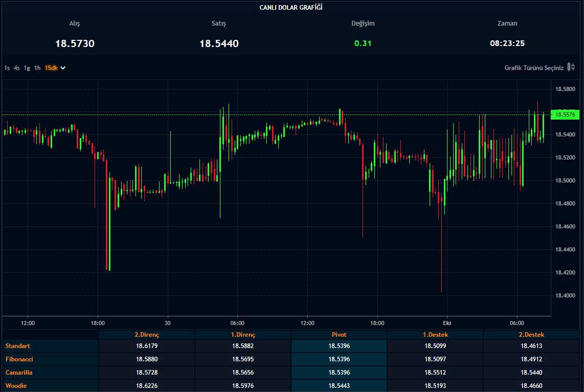Click the Zaman value 08:23:25
This screenshot has height=392, width=584.
coord(507,43)
